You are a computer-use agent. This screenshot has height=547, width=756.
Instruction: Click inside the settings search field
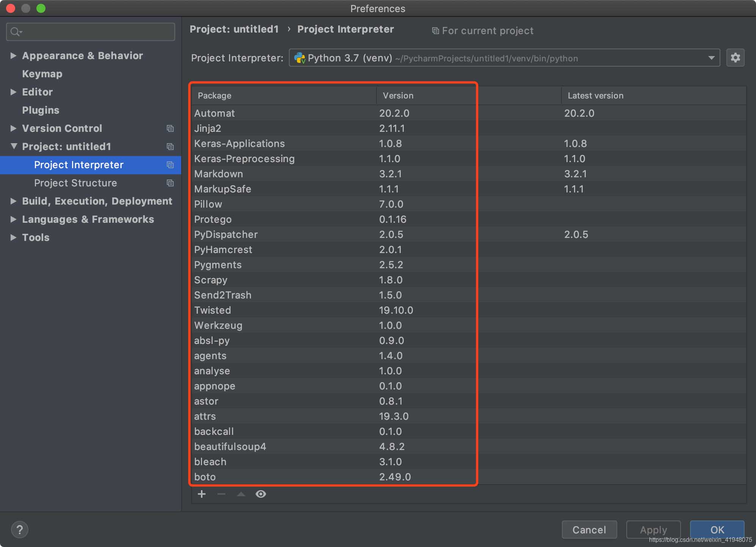[91, 32]
